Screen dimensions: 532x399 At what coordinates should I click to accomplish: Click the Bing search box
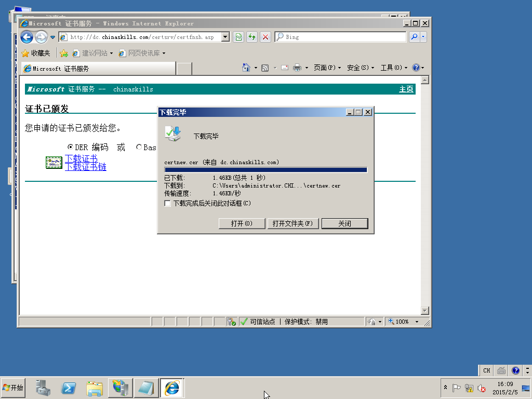[341, 37]
